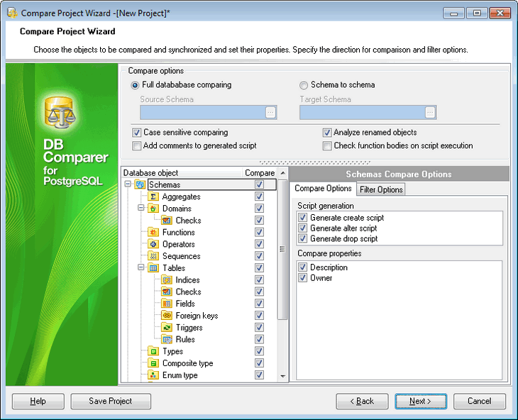Click the dotted panel splitter handle

[315, 162]
